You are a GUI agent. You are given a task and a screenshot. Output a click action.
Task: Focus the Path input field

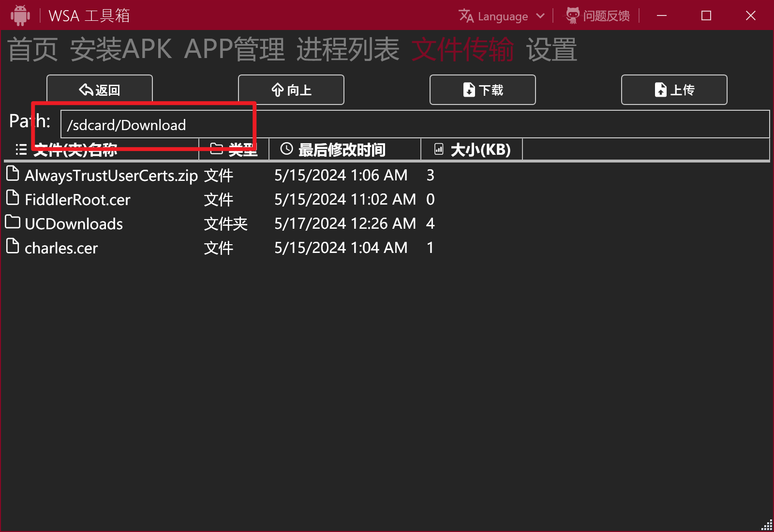[415, 124]
